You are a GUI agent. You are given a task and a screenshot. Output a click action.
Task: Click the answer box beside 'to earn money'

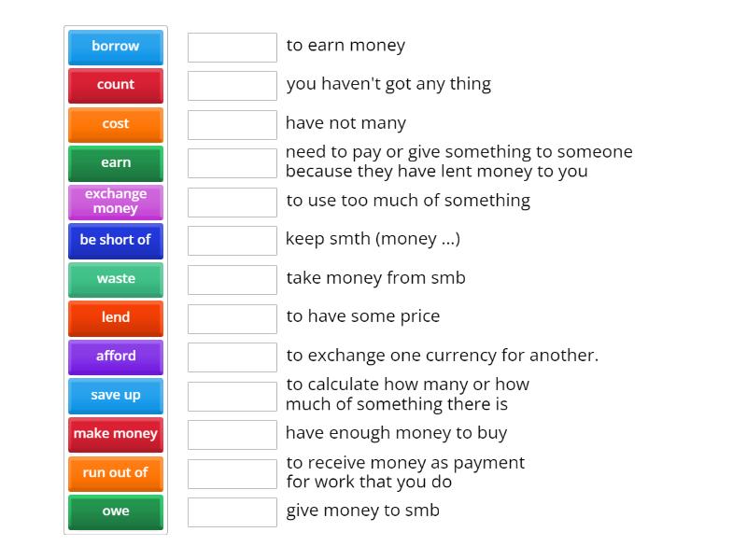(x=232, y=45)
